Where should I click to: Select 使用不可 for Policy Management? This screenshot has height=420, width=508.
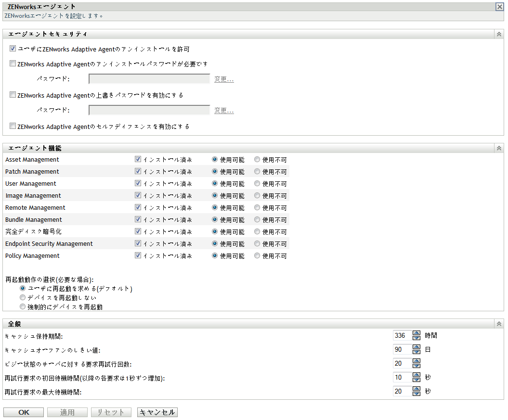[257, 255]
